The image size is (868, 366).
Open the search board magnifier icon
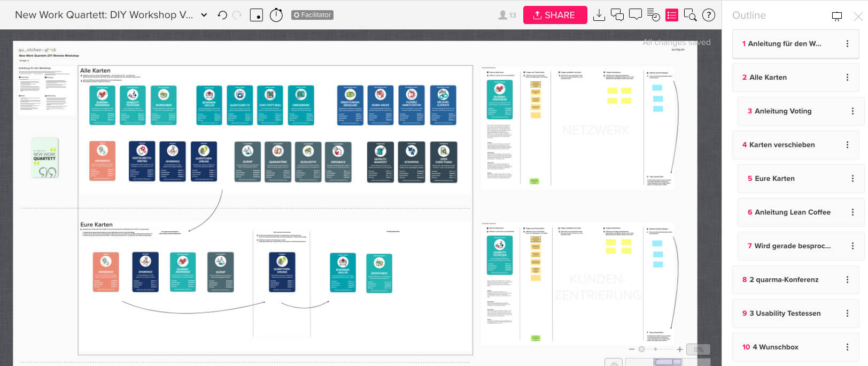[x=690, y=15]
